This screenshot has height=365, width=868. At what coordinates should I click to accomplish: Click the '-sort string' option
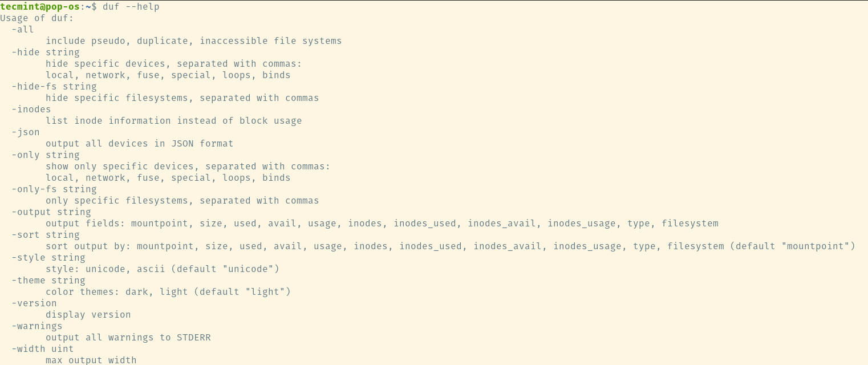click(46, 235)
